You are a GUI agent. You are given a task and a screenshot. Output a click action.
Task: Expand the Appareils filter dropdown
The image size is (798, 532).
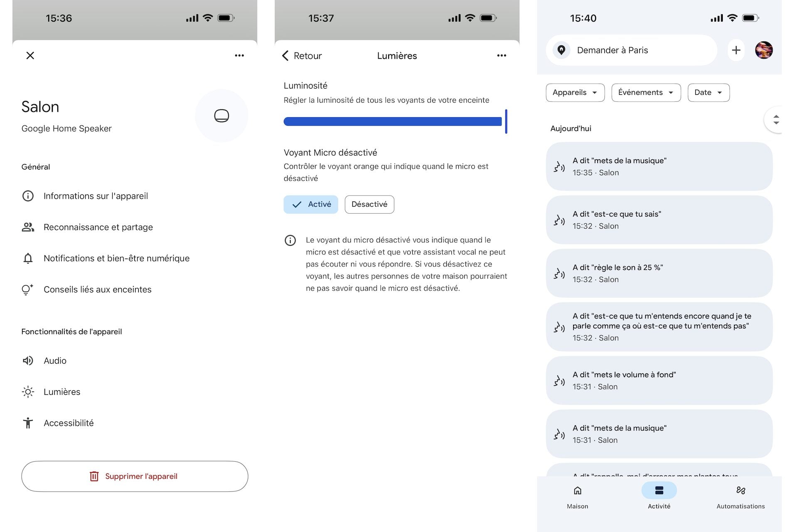click(575, 92)
